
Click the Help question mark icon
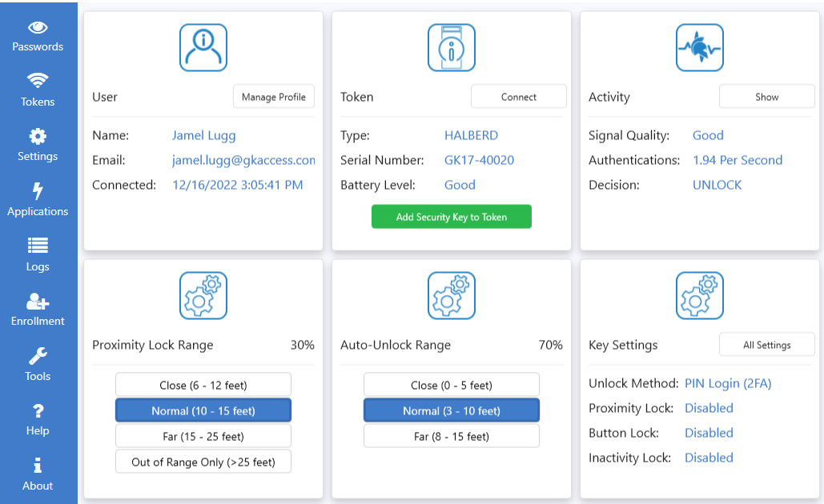point(38,410)
